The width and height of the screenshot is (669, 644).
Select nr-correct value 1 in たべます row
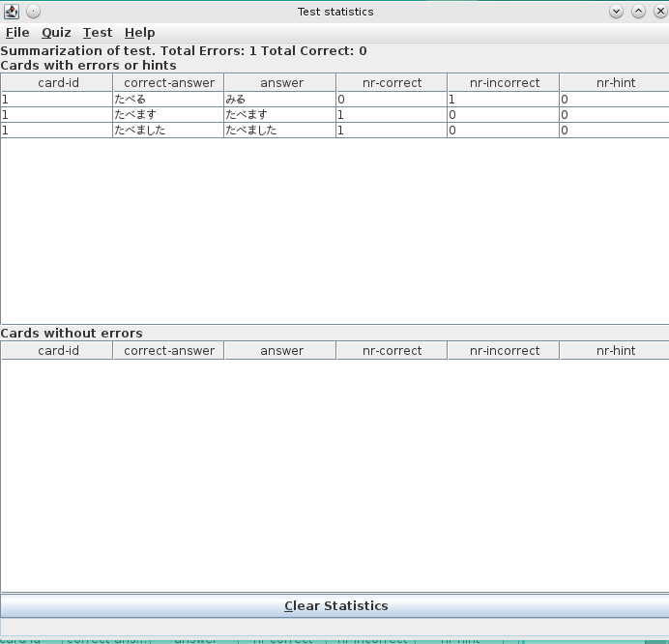392,114
